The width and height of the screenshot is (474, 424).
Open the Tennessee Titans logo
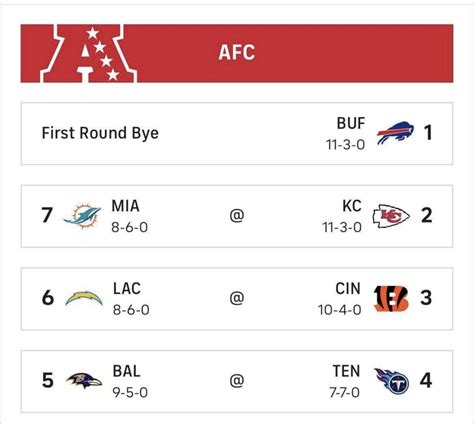392,381
